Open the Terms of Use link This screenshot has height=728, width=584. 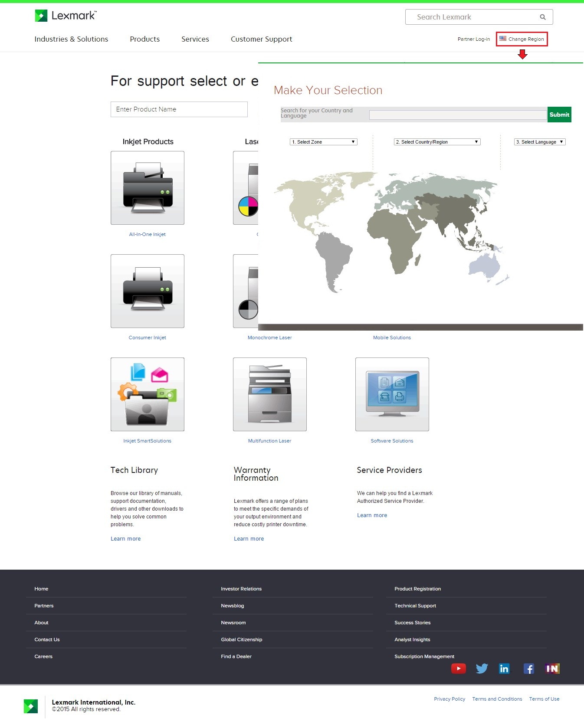[x=544, y=699]
